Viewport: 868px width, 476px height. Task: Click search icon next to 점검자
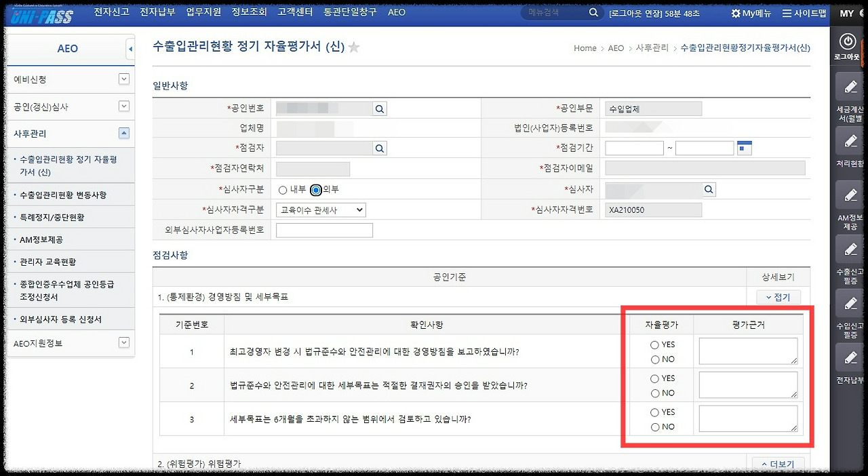[380, 148]
